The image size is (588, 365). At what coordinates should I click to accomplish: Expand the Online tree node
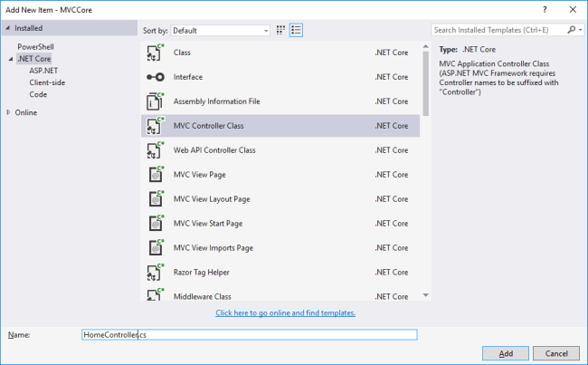coord(9,112)
